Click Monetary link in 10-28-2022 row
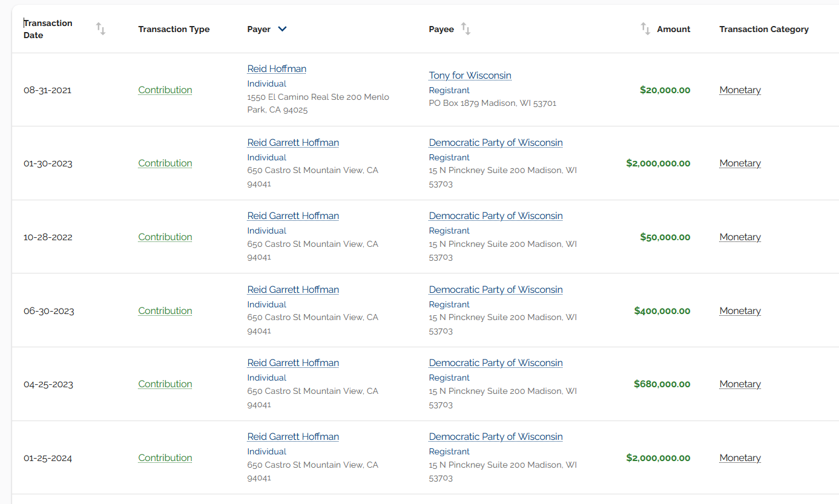 tap(740, 237)
